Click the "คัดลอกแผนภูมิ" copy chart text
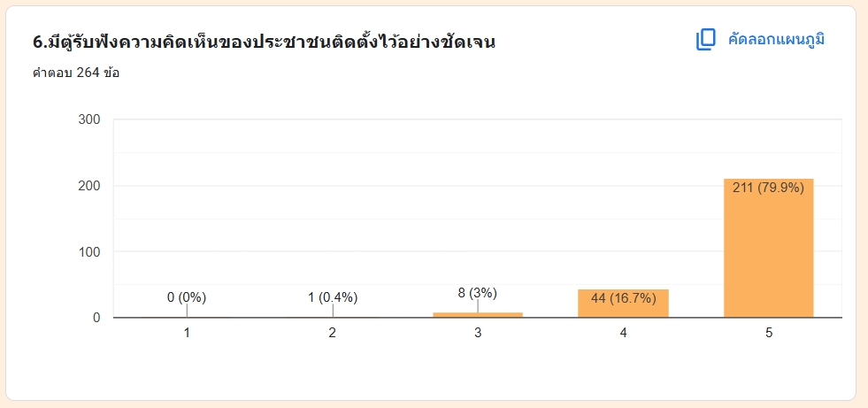This screenshot has height=408, width=868. (776, 40)
